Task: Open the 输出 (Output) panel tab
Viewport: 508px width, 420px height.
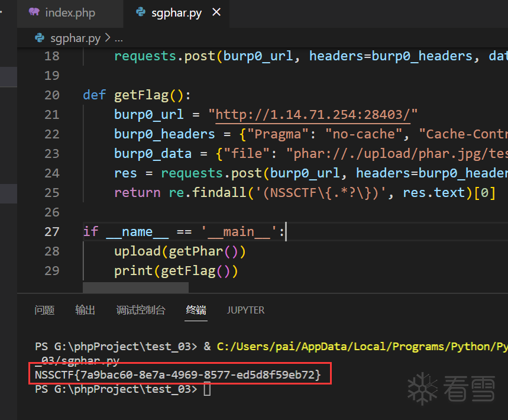Action: pyautogui.click(x=85, y=310)
